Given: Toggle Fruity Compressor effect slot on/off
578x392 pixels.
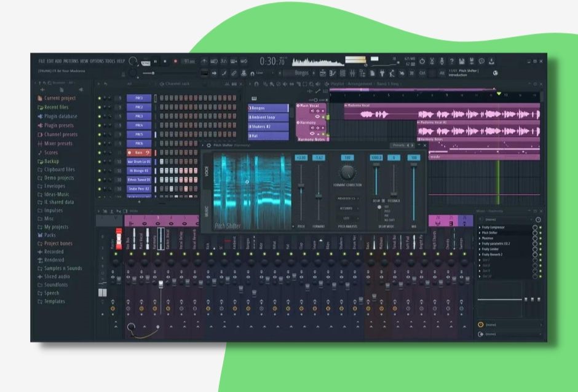Looking at the screenshot, I should pyautogui.click(x=540, y=227).
